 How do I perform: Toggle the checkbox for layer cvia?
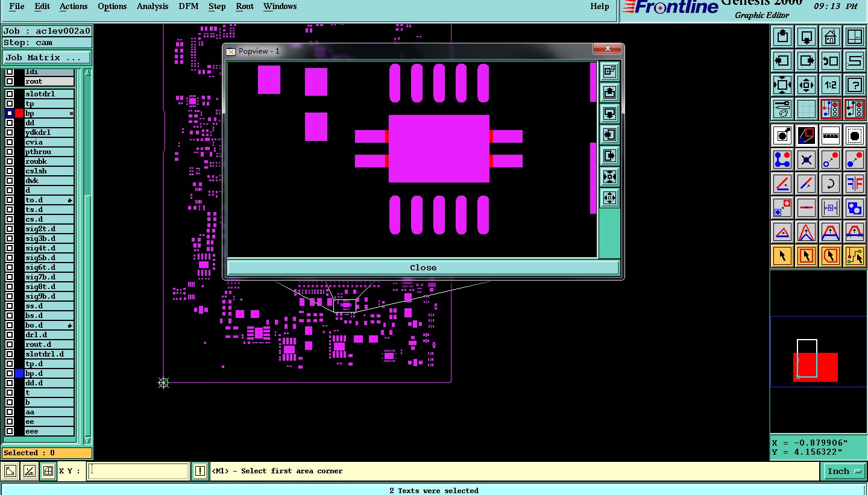click(10, 142)
